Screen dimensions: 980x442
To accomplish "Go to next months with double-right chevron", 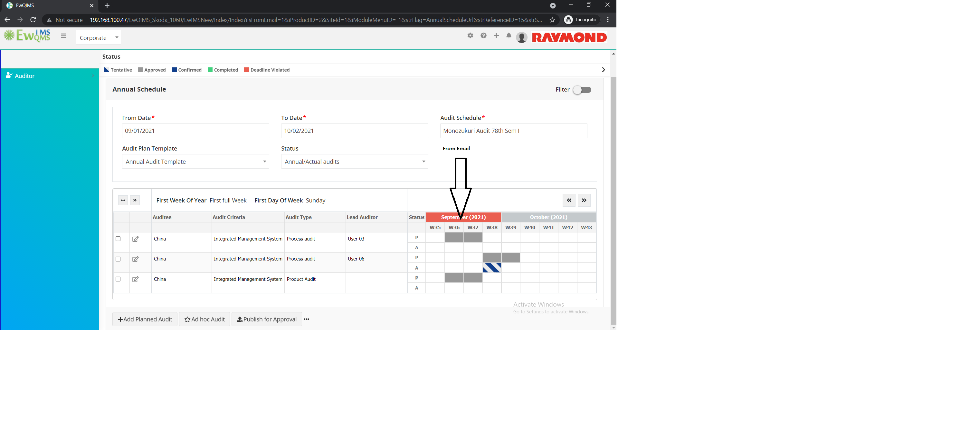I will tap(584, 200).
